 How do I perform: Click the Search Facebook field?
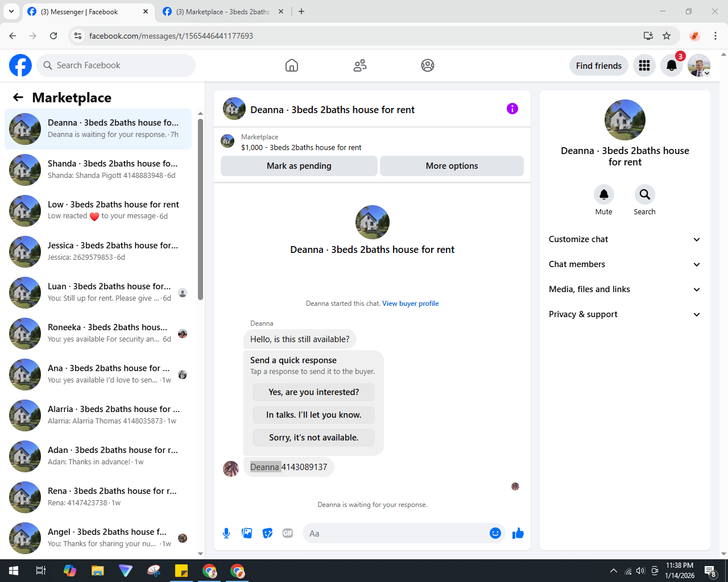coord(116,65)
